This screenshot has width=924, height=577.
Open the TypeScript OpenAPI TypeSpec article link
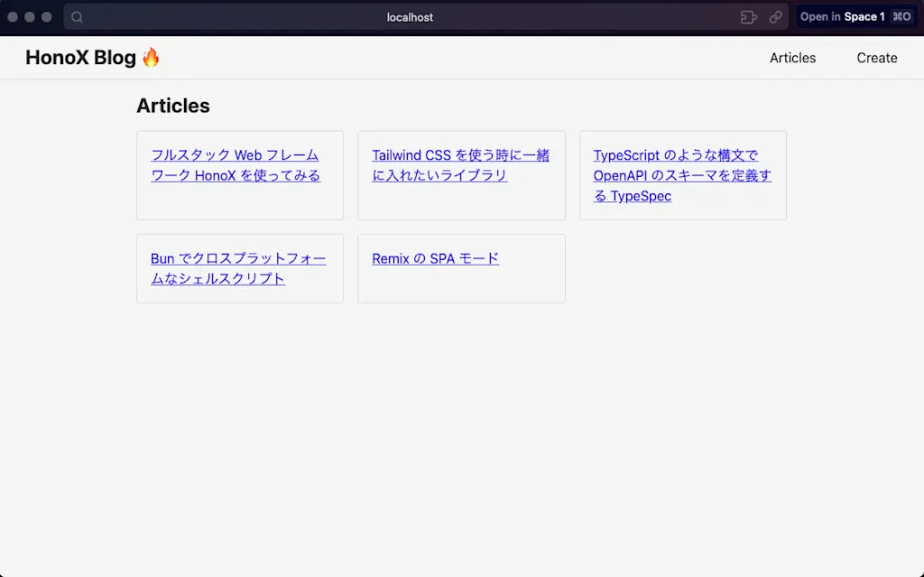point(682,175)
